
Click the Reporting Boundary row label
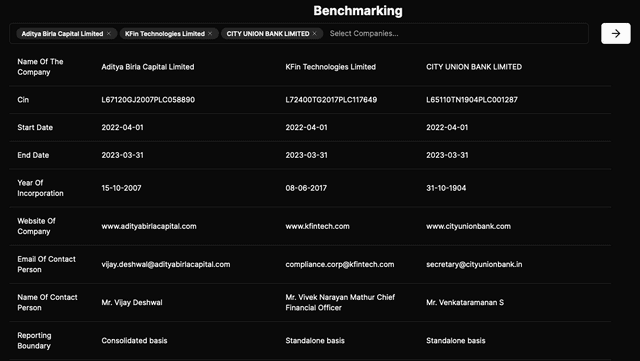[34, 341]
